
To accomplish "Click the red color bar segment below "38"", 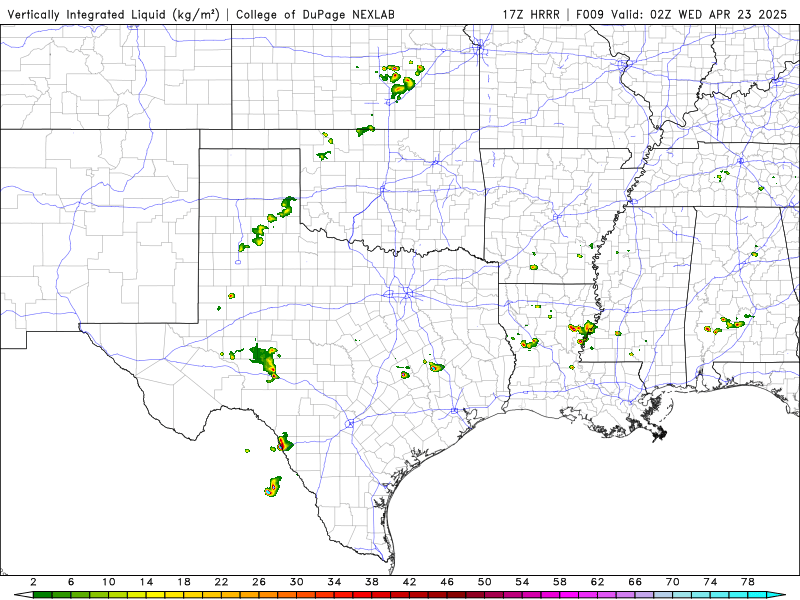I will (381, 595).
